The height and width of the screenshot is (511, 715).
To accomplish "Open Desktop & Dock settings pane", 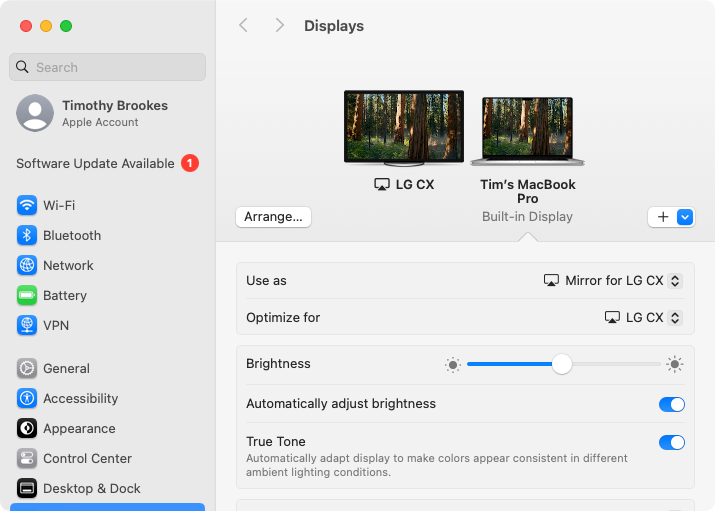I will tap(107, 489).
